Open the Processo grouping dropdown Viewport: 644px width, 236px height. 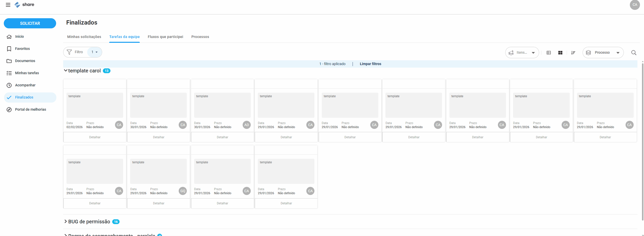click(x=603, y=53)
